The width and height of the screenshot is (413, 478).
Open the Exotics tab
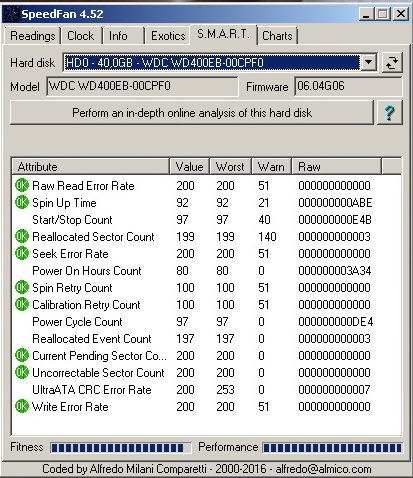click(168, 36)
